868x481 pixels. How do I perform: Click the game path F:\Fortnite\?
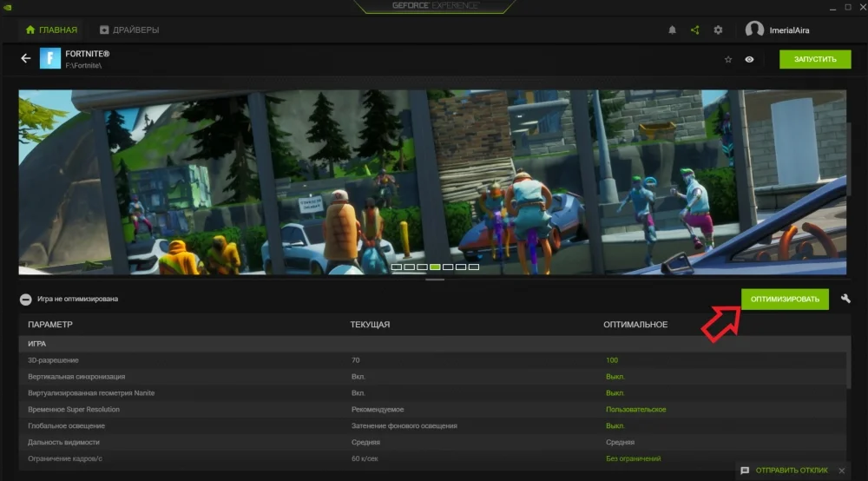coord(83,65)
